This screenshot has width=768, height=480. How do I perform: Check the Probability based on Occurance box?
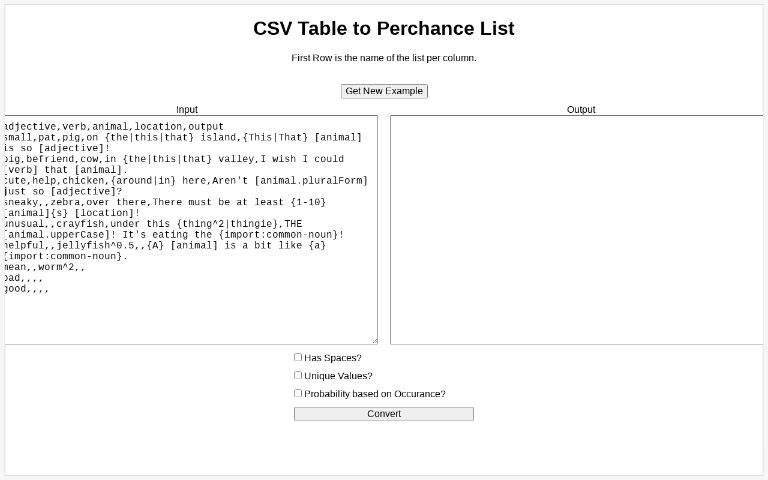pos(298,393)
